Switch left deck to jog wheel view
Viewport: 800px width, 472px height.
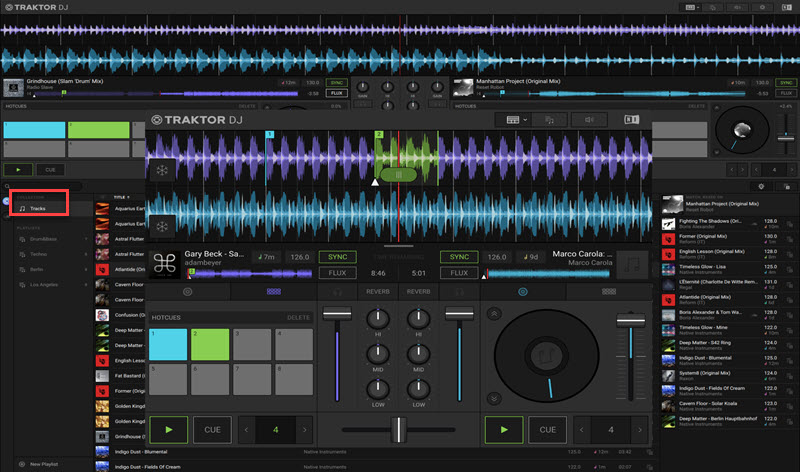coord(188,291)
